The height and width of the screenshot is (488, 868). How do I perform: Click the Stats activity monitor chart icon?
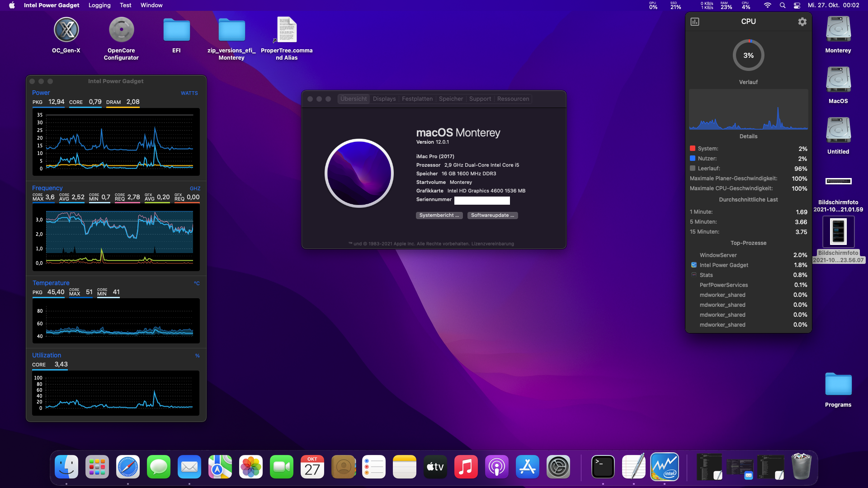tap(695, 22)
